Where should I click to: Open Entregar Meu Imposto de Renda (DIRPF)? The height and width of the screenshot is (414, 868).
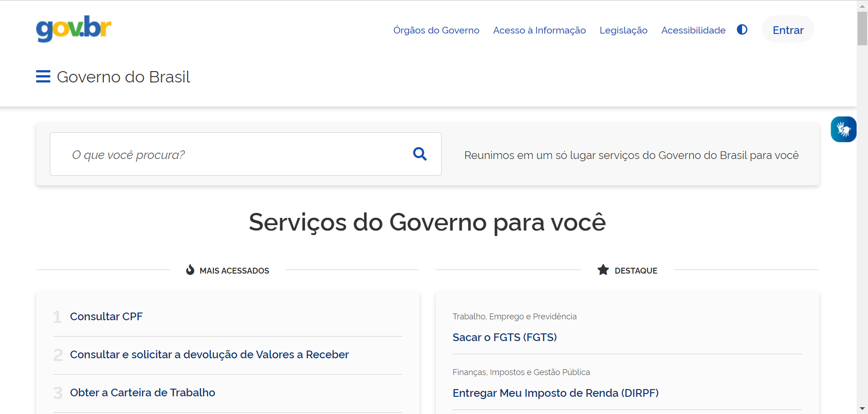coord(555,393)
